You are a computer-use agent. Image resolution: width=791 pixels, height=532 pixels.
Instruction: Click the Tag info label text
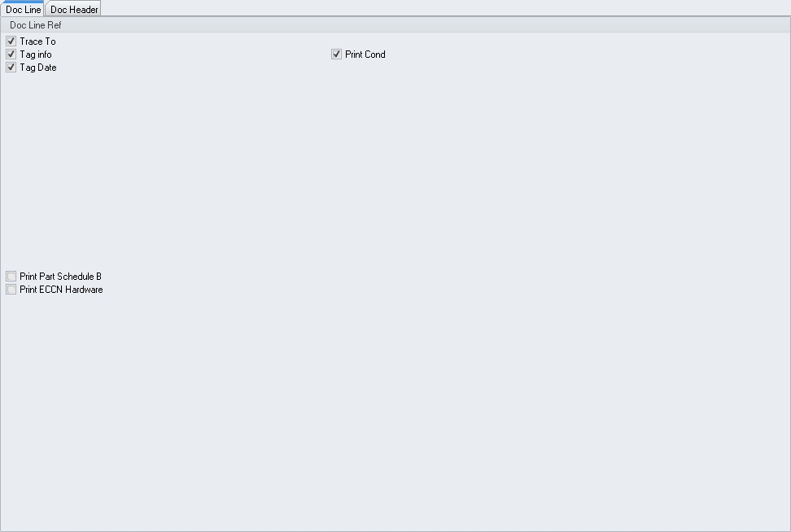point(36,55)
